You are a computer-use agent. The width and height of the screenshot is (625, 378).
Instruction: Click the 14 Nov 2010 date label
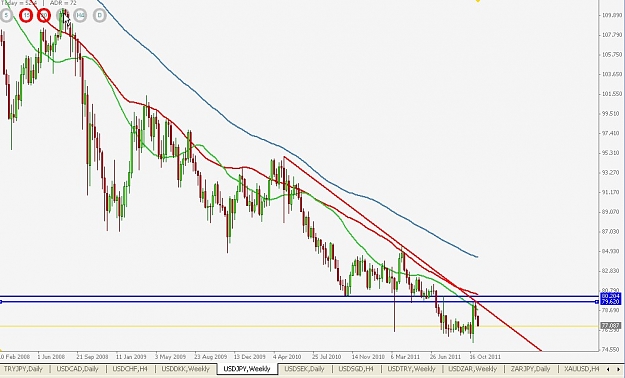pos(368,356)
